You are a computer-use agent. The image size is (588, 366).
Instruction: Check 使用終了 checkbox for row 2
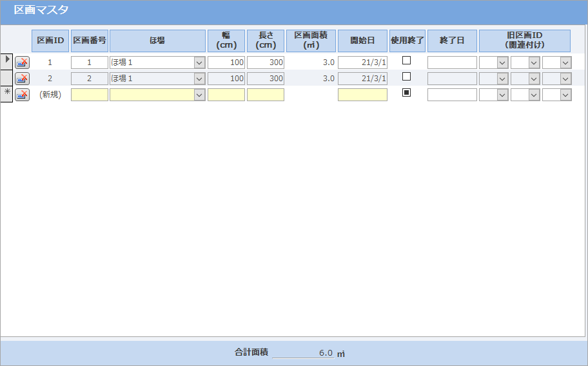coord(407,77)
